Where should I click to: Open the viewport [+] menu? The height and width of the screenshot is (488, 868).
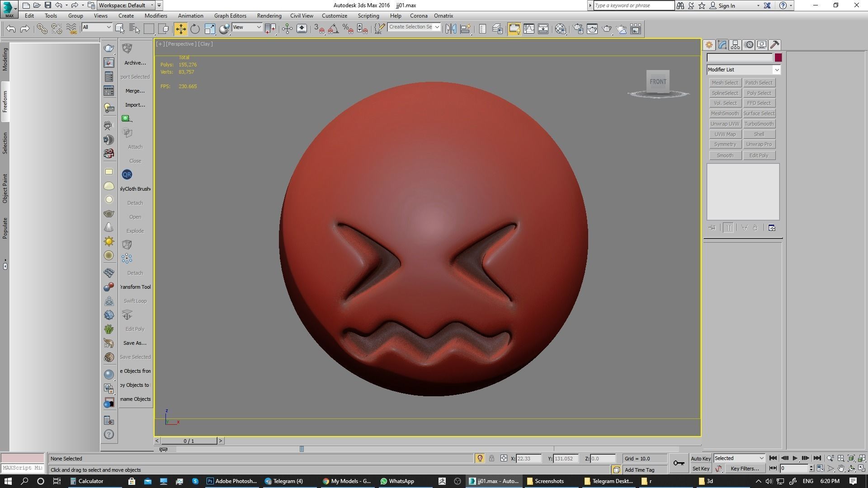160,44
